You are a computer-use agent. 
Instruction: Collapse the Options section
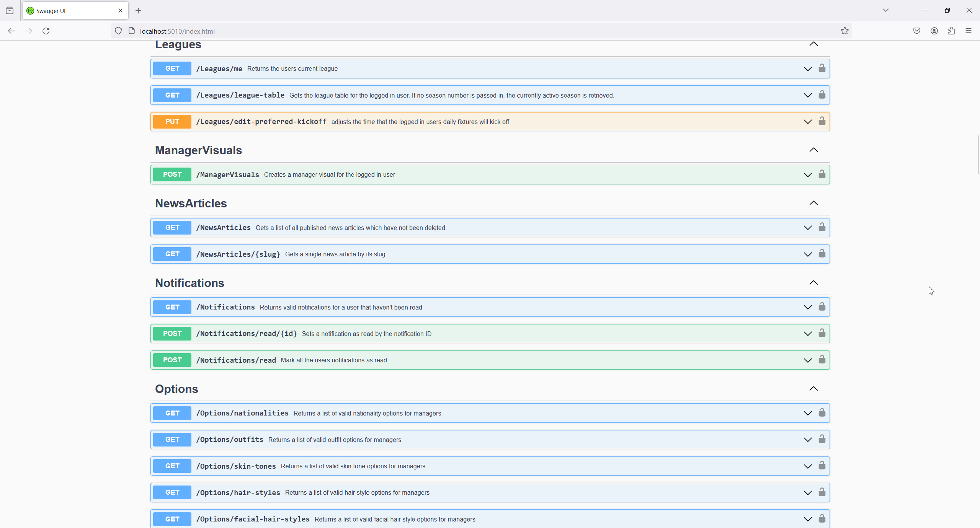click(x=813, y=389)
